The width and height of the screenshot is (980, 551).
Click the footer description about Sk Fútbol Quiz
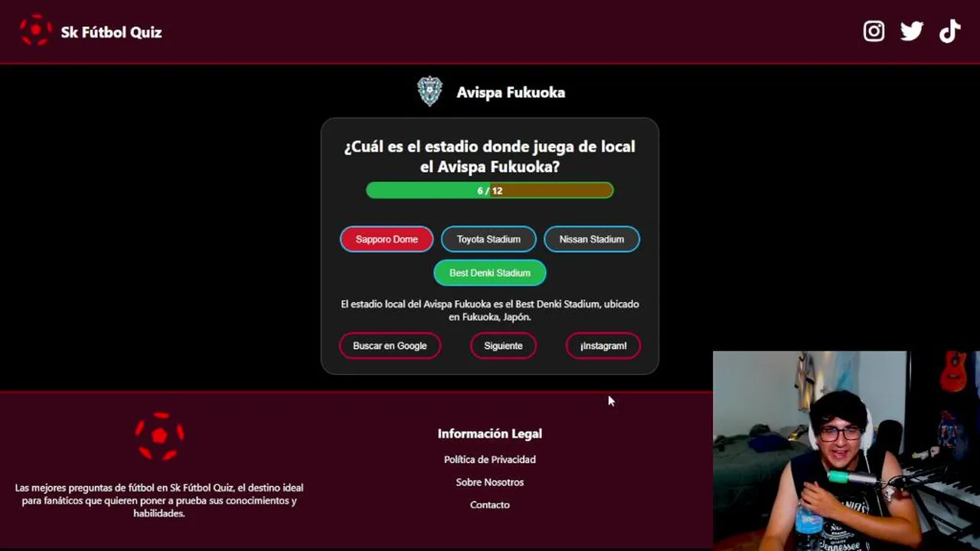tap(159, 500)
